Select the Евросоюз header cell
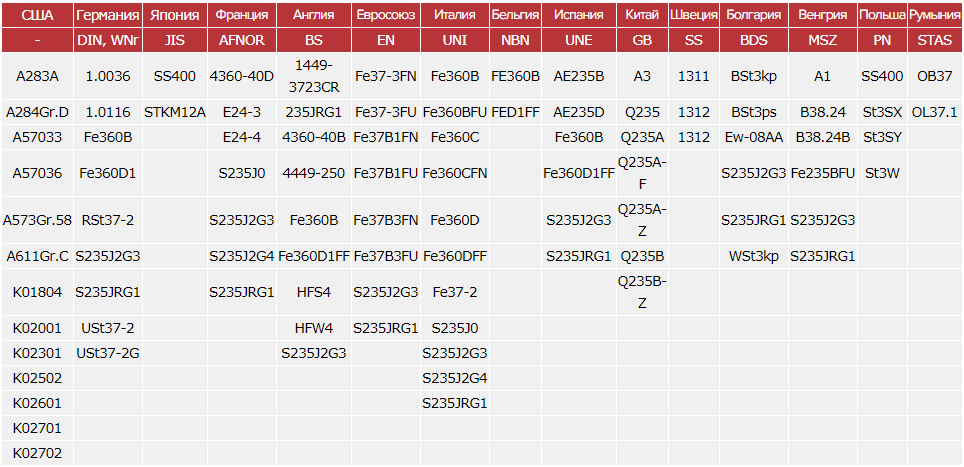Image resolution: width=964 pixels, height=467 pixels. (x=386, y=15)
